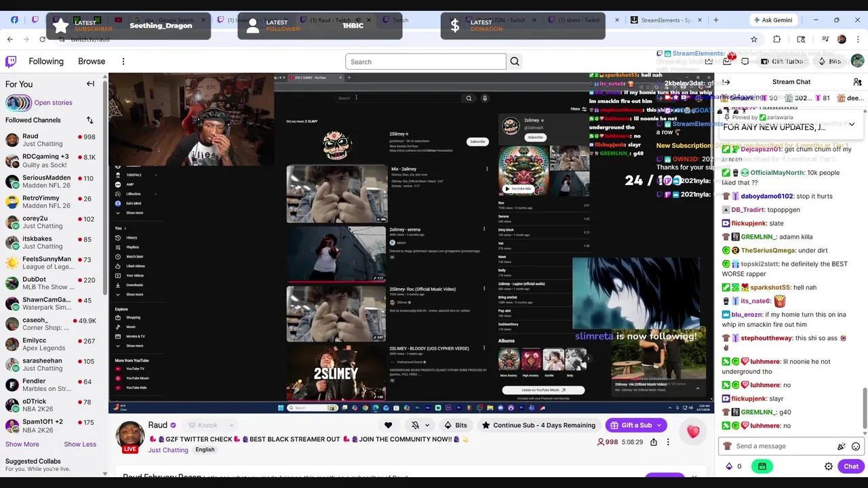The image size is (868, 488).
Task: Click the red heart reaction button
Action: [x=693, y=431]
